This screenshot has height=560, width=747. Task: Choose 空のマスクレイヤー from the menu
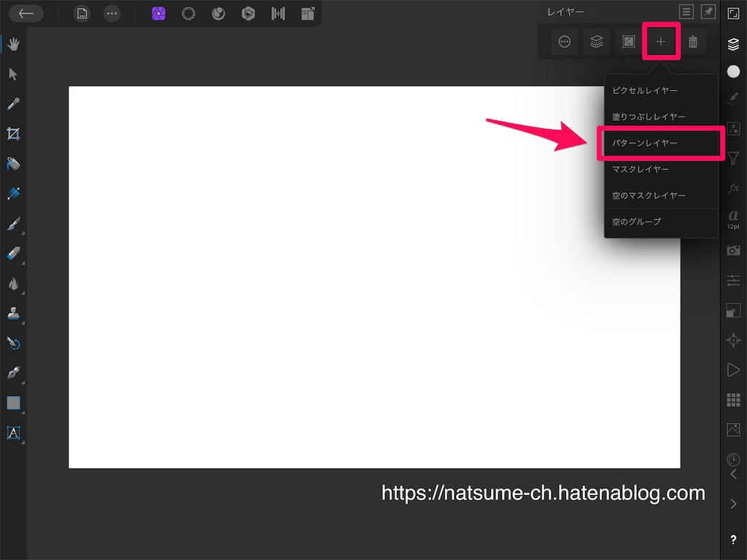661,195
